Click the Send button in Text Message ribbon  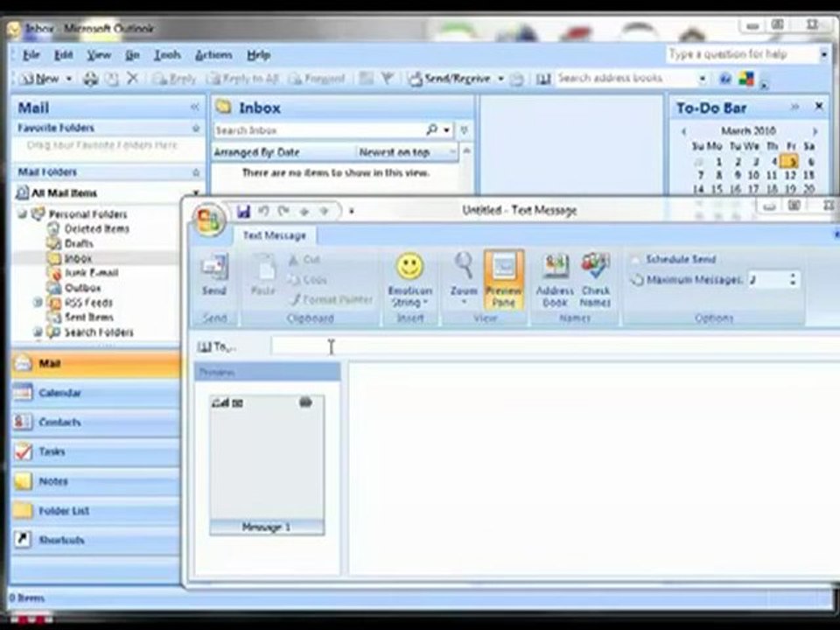[x=213, y=276]
